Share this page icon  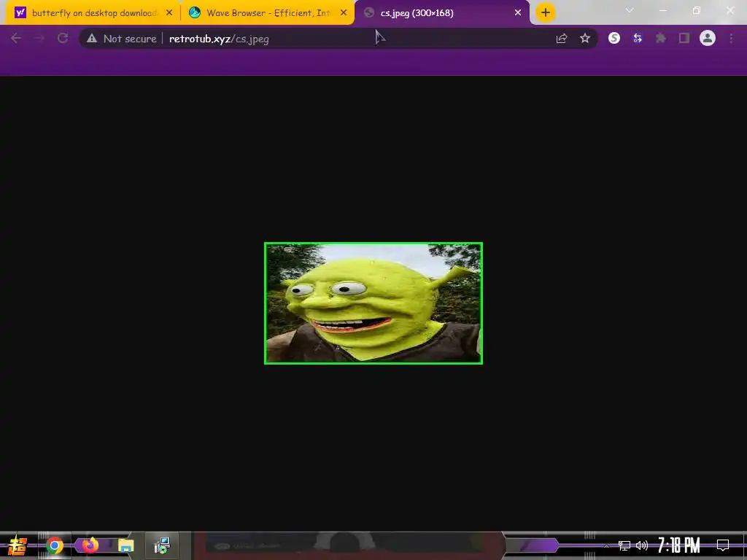[562, 39]
